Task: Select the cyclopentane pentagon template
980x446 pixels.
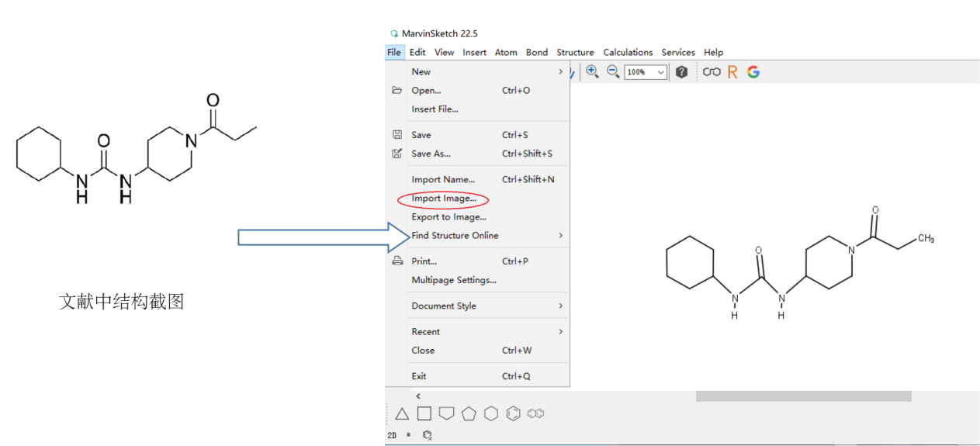Action: 469,413
